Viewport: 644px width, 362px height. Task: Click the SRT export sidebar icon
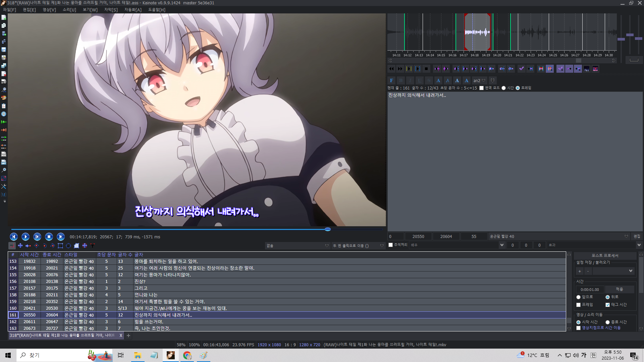[x=4, y=162]
